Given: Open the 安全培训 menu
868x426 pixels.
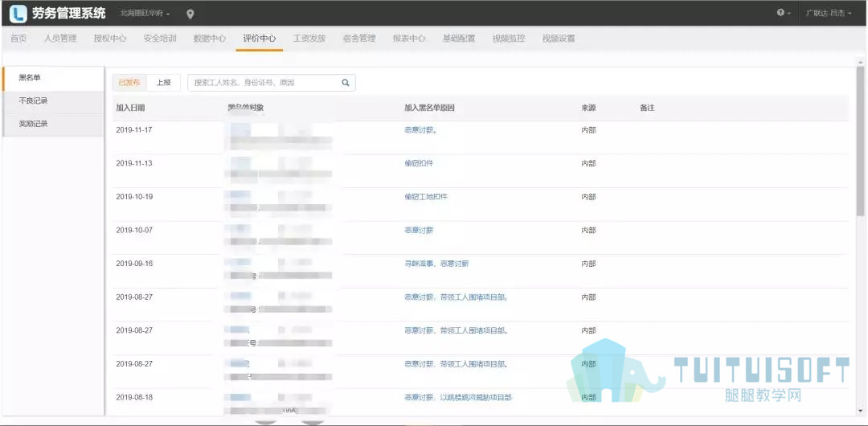Looking at the screenshot, I should pos(160,39).
